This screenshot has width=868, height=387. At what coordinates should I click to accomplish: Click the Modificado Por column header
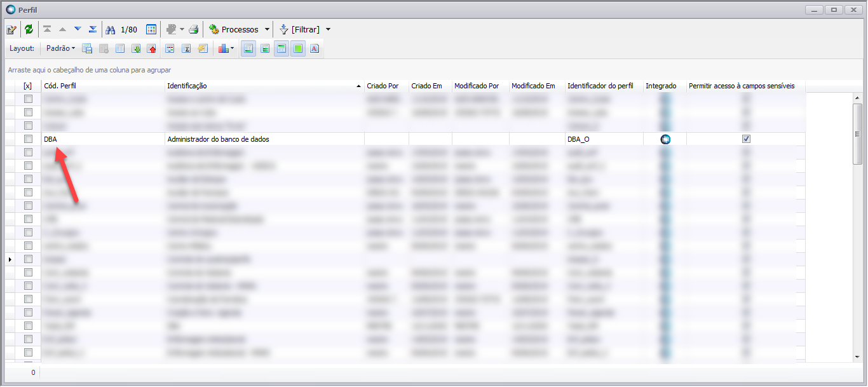[480, 86]
